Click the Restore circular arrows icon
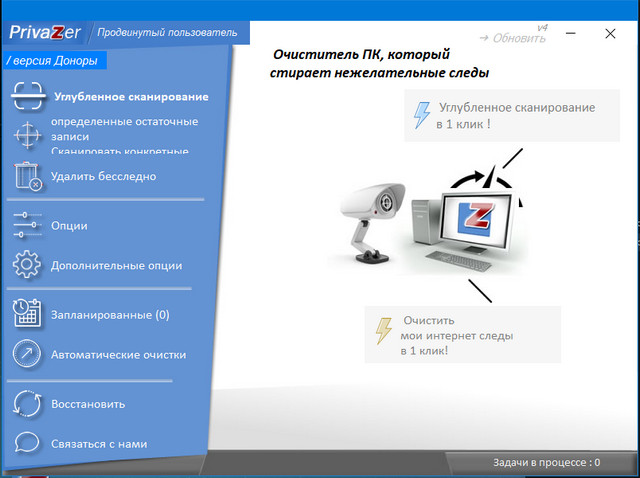The height and width of the screenshot is (478, 640). click(27, 404)
